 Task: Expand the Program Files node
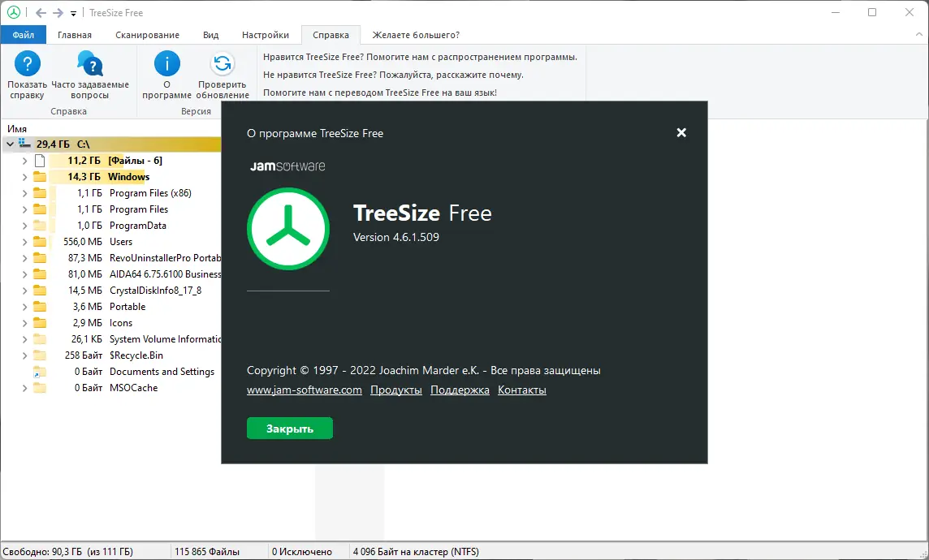pyautogui.click(x=24, y=209)
